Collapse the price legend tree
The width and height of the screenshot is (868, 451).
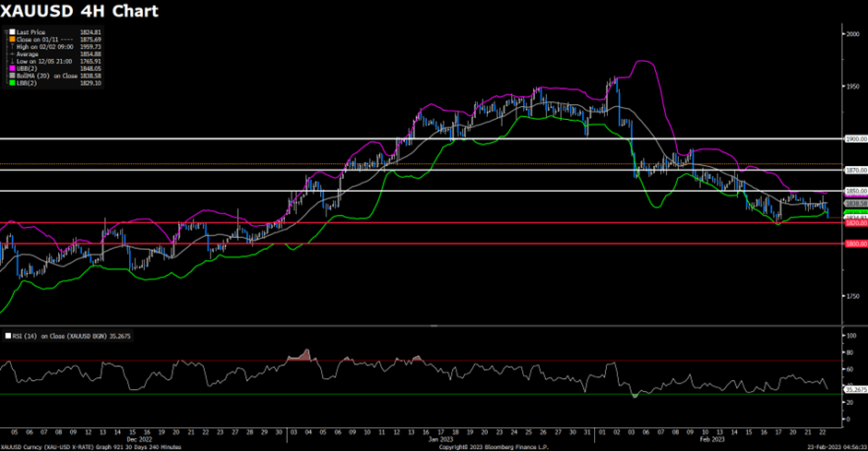pos(5,30)
